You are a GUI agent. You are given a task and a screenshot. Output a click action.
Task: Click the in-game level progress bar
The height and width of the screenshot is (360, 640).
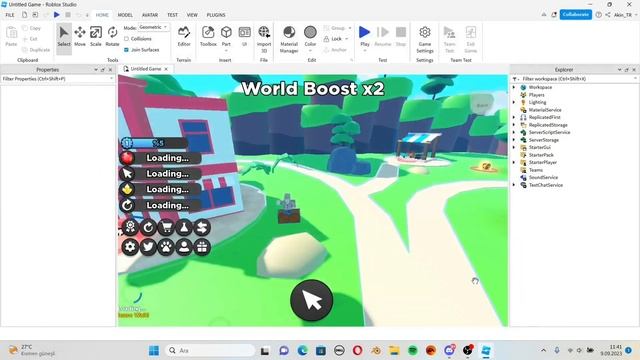(154, 143)
